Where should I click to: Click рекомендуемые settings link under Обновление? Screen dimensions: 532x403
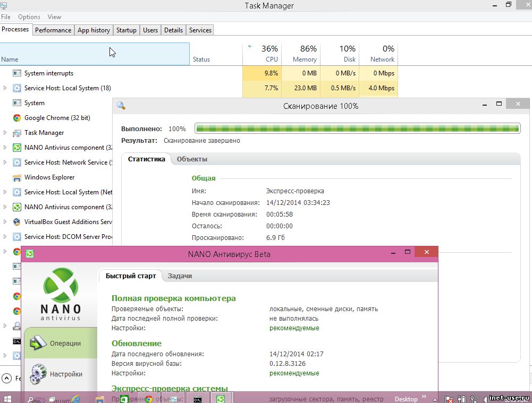point(294,373)
